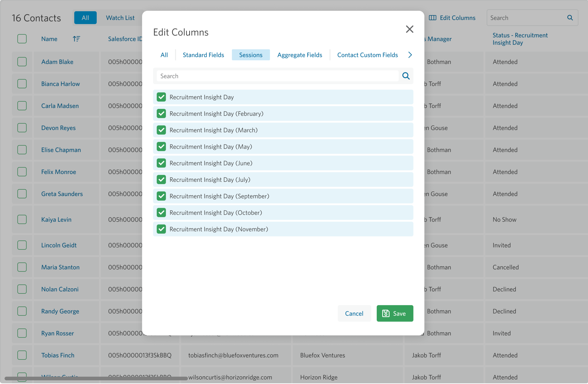Switch to the Watch List view
588x384 pixels.
click(120, 17)
